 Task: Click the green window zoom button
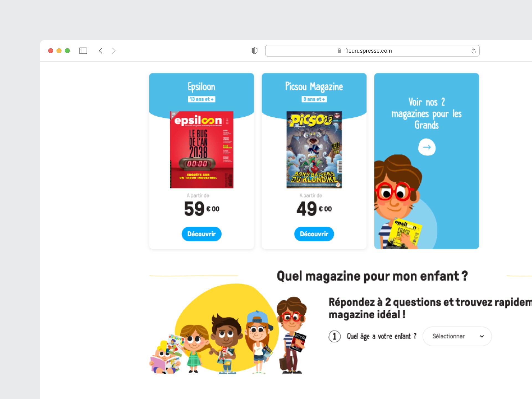[67, 51]
